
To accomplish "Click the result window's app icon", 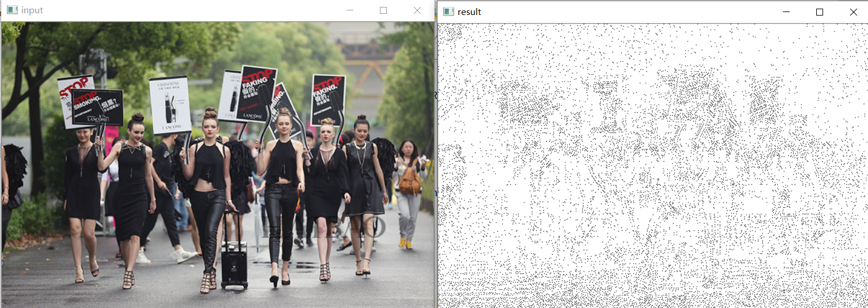I will pyautogui.click(x=449, y=12).
